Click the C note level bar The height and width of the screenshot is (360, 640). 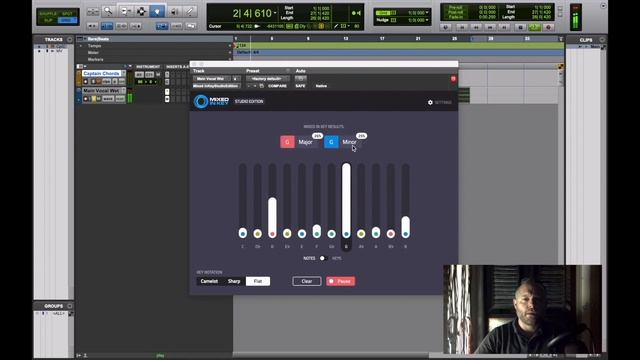point(242,200)
